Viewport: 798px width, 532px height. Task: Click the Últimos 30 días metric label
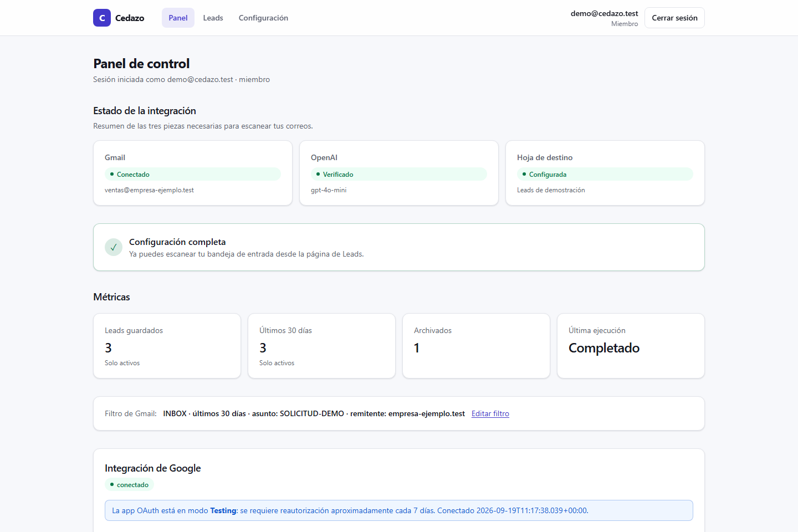[x=285, y=330]
